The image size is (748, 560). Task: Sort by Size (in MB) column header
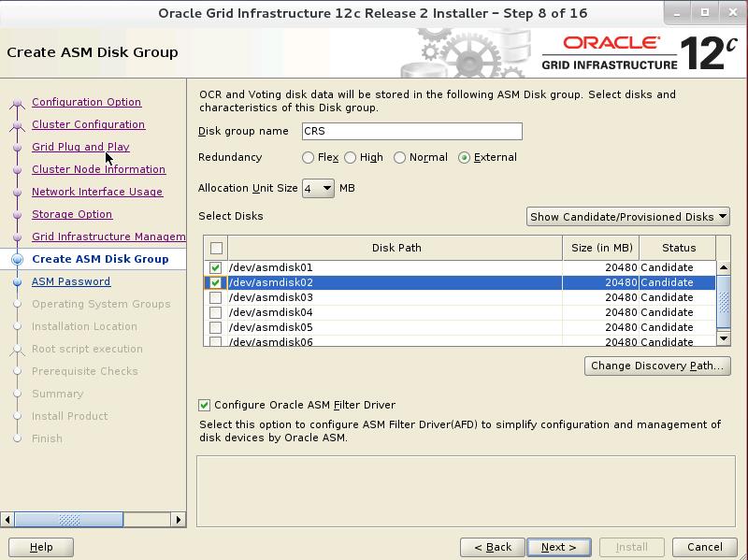coord(601,248)
